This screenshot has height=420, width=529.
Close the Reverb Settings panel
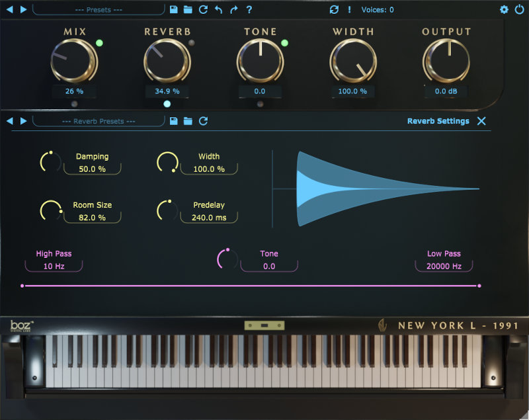pos(481,121)
